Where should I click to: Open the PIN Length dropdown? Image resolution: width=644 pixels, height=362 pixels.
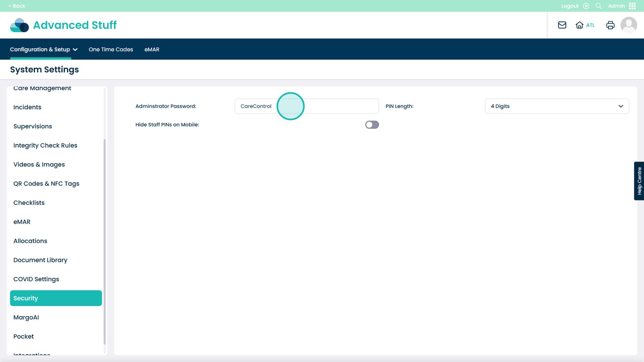(x=556, y=106)
